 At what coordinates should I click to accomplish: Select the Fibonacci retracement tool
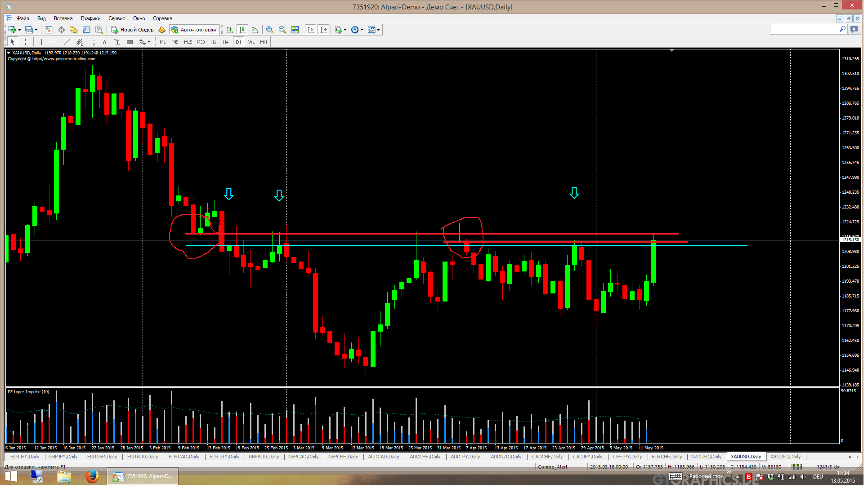pos(92,42)
